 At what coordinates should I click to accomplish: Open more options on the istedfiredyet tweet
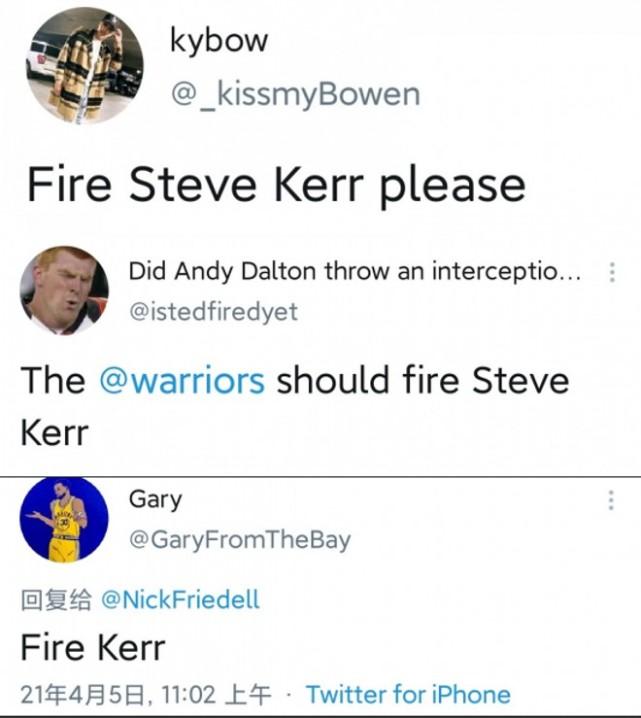[x=612, y=272]
